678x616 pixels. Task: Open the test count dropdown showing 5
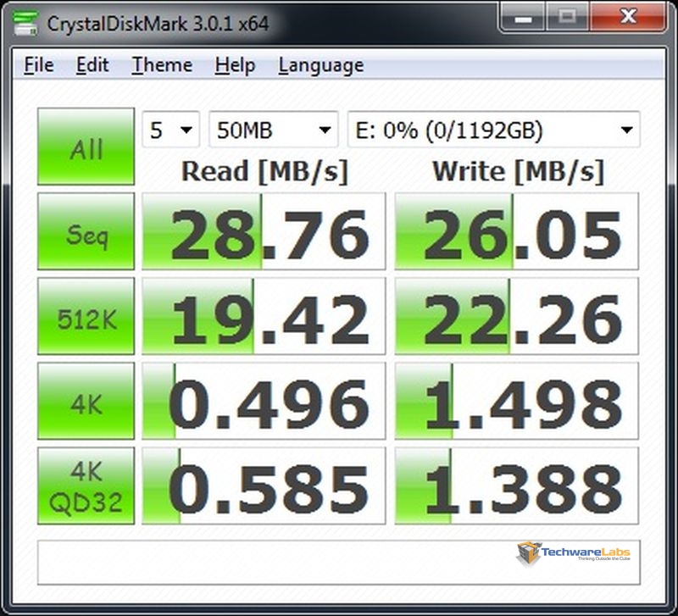[171, 130]
